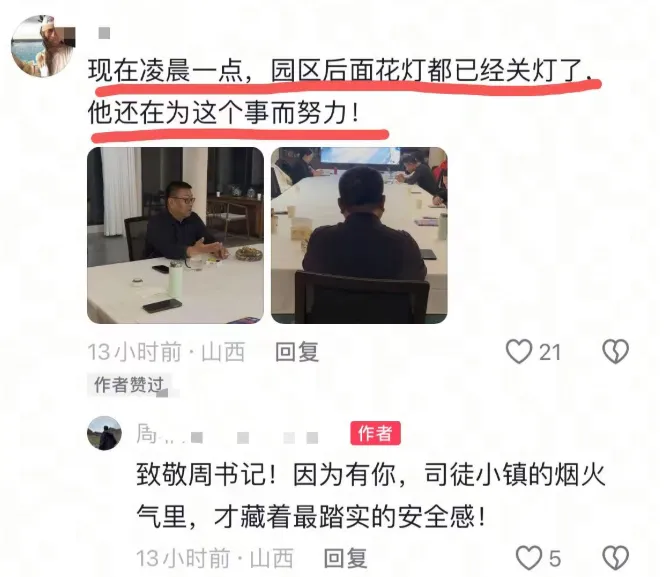The image size is (664, 577).
Task: Tap the 作者赞过 label
Action: [x=129, y=385]
